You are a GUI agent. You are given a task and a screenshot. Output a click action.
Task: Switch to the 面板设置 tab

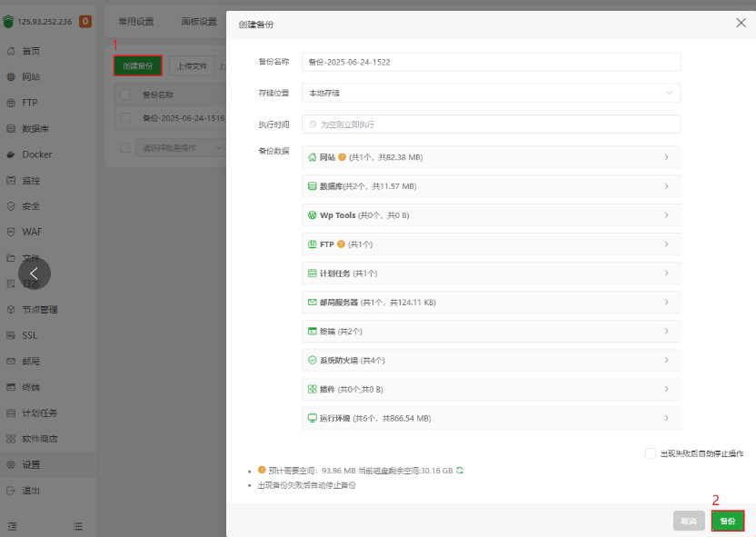pos(199,22)
